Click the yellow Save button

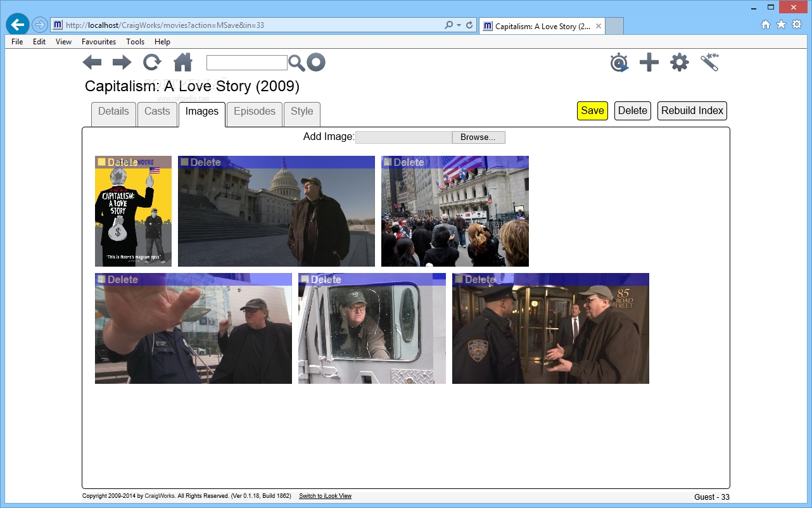coord(592,111)
